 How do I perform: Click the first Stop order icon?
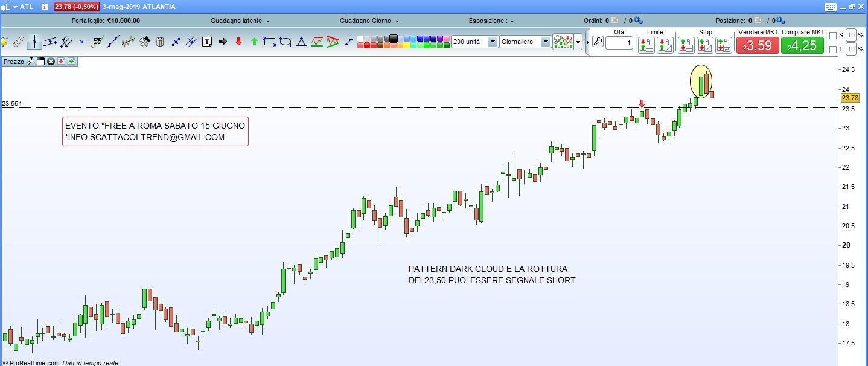click(686, 45)
